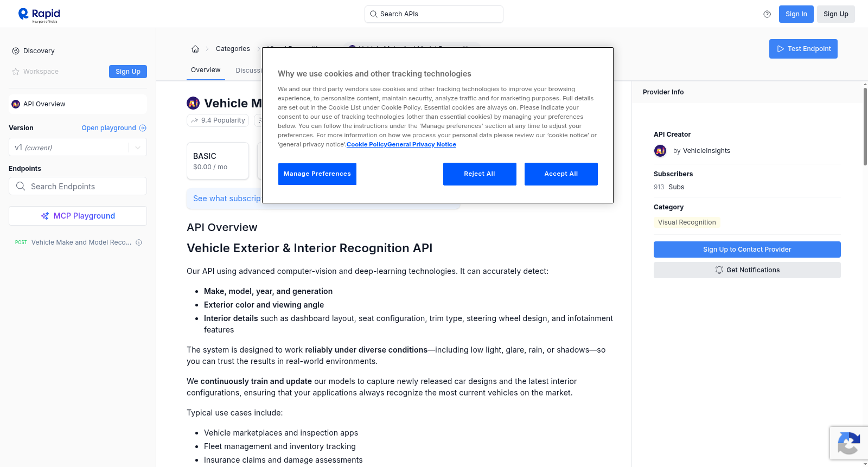Click Manage Preferences button
The height and width of the screenshot is (467, 868).
coord(317,174)
